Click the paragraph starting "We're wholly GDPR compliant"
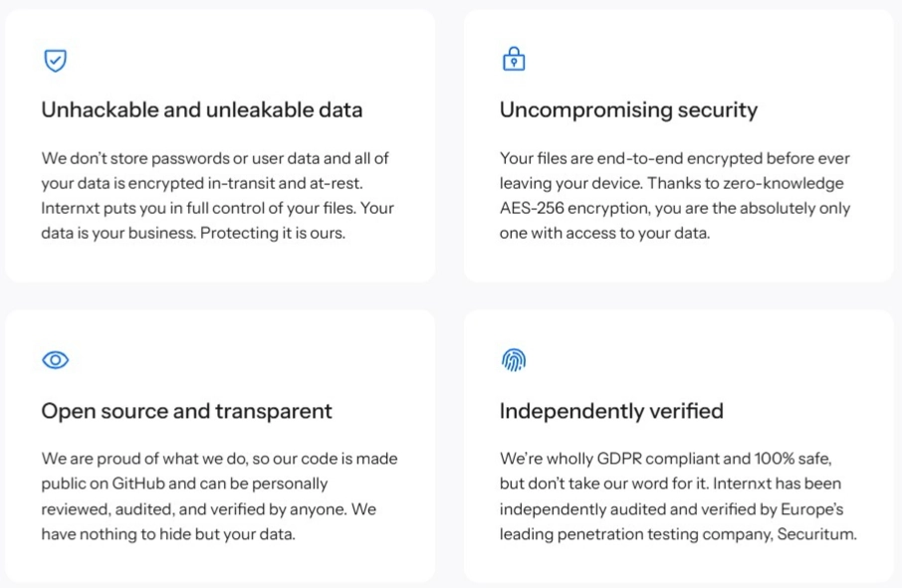The width and height of the screenshot is (902, 588). [678, 495]
